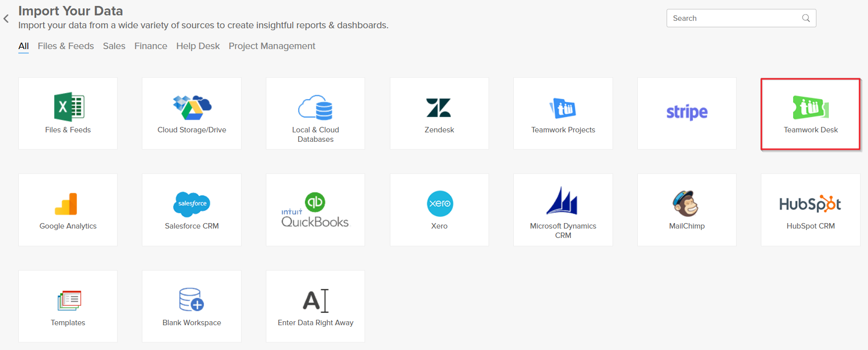Image resolution: width=868 pixels, height=350 pixels.
Task: Switch to the Sales tab
Action: [114, 46]
